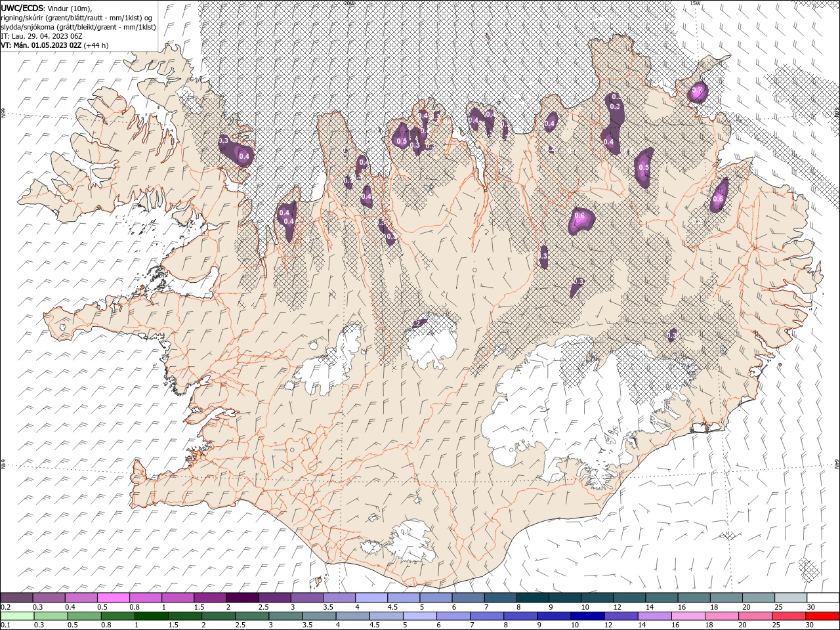The width and height of the screenshot is (840, 630).
Task: Click the '7' label under the snow scale
Action: tap(488, 607)
